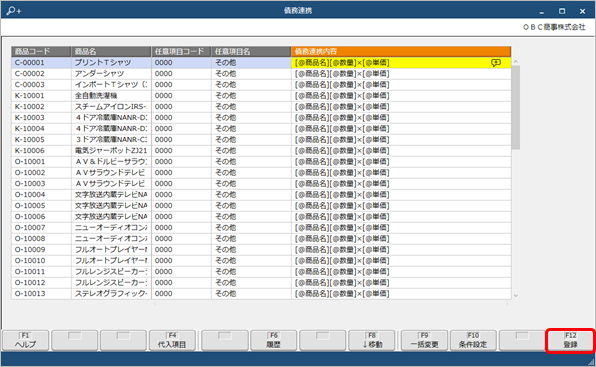Click product name 電気ジャーポットZJ21
The height and width of the screenshot is (367, 596).
(x=111, y=151)
